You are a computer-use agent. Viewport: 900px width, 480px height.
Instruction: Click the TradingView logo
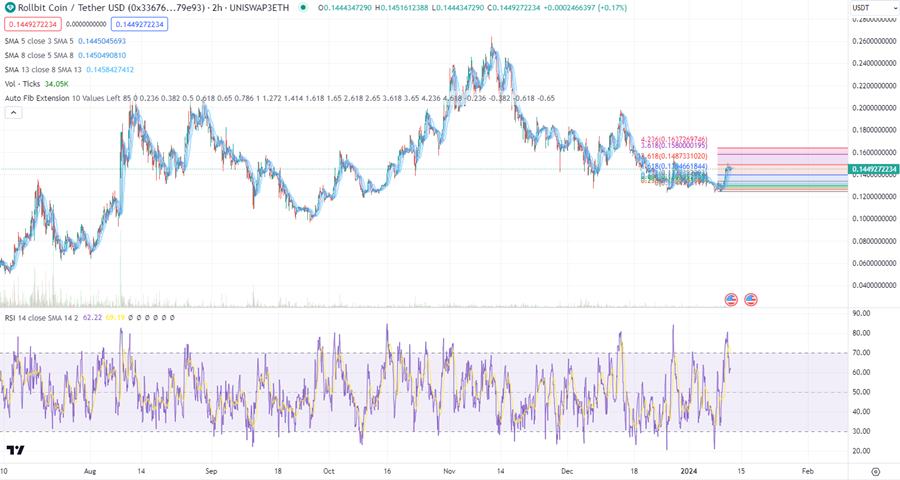click(x=15, y=450)
